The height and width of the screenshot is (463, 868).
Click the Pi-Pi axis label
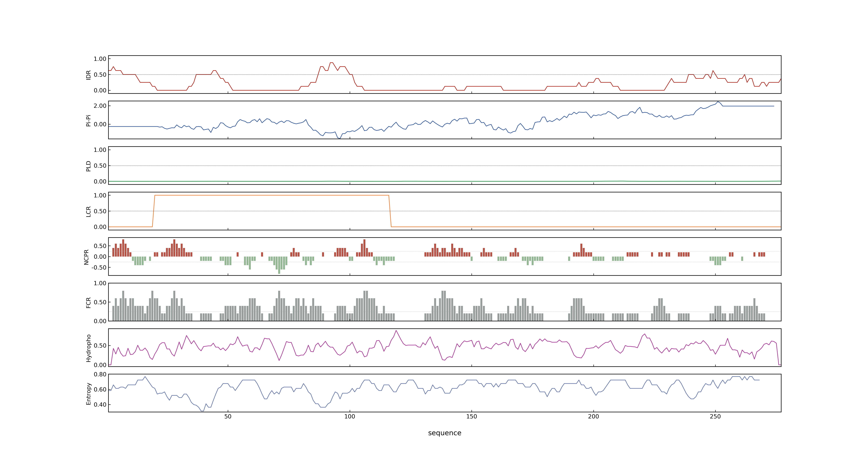tap(88, 120)
